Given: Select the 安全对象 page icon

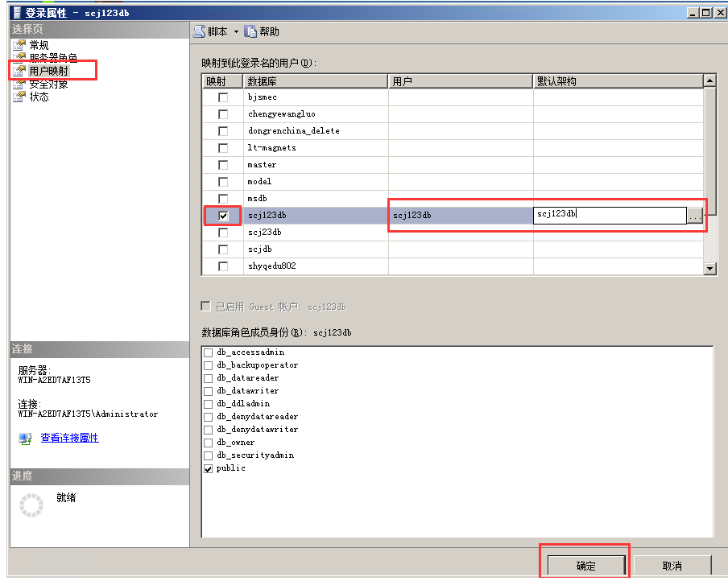Looking at the screenshot, I should (19, 84).
